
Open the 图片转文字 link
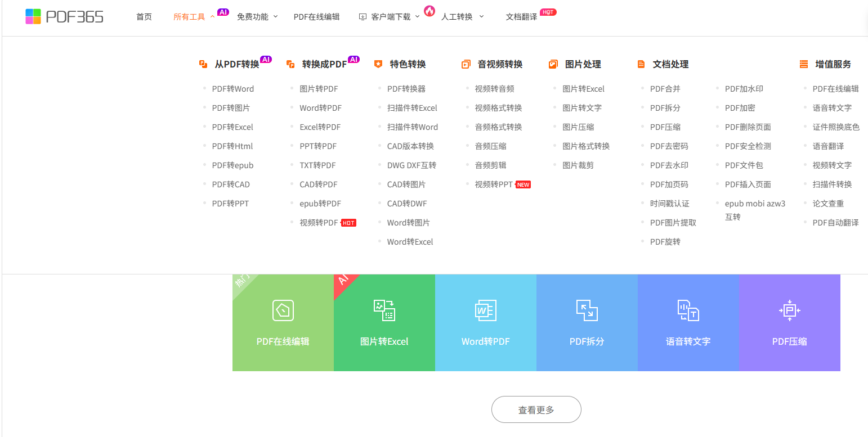click(582, 108)
